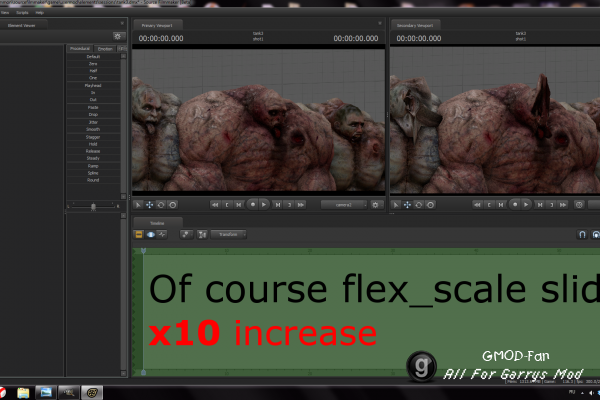Go to next clip boundary in Secondary Viewport
Screen dimensions: 600x400
pyautogui.click(x=551, y=205)
